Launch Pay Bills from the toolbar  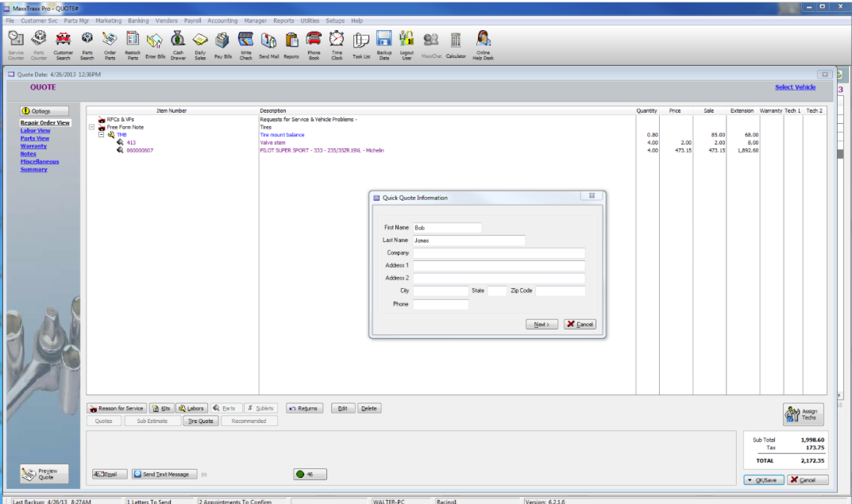click(222, 40)
